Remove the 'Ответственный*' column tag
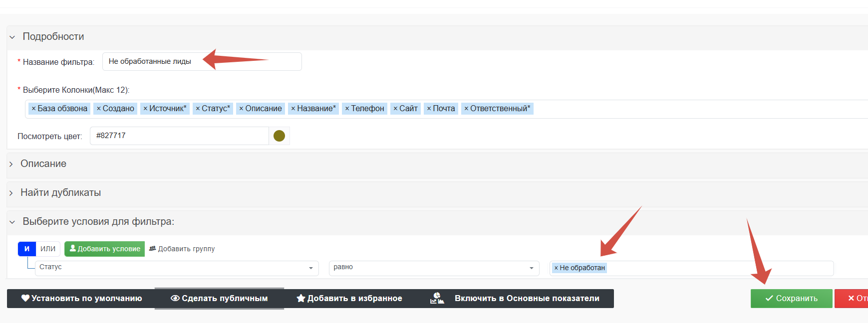Image resolution: width=868 pixels, height=323 pixels. 466,109
